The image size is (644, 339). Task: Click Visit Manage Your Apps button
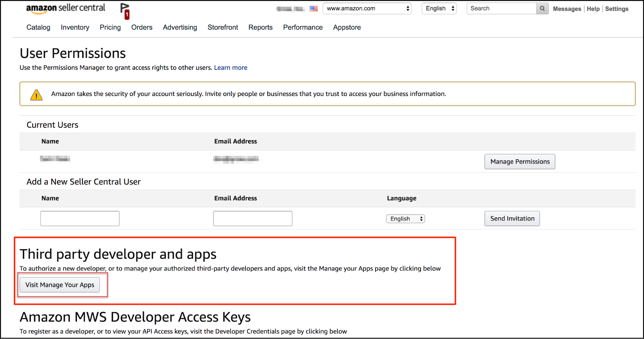pyautogui.click(x=60, y=285)
